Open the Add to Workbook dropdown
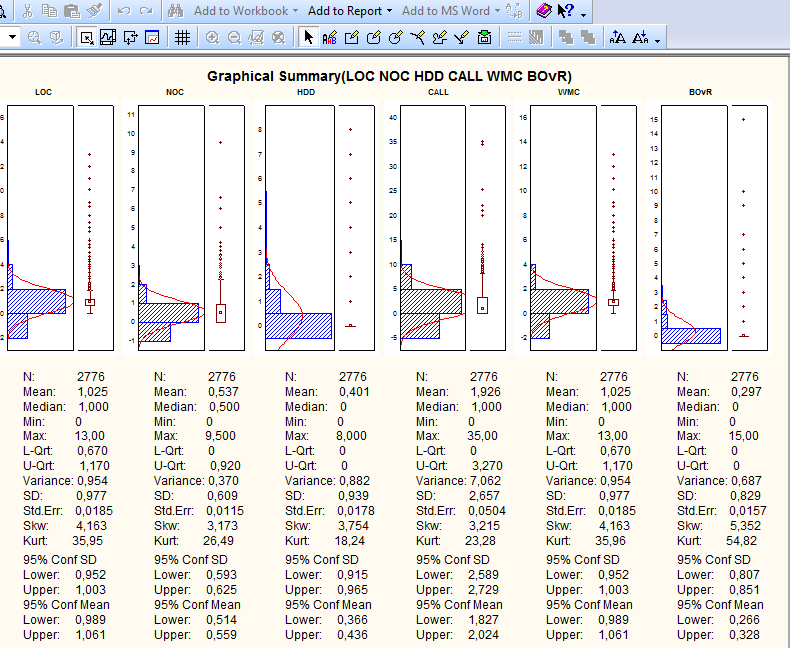Screen dimensions: 790x648 click(x=246, y=11)
